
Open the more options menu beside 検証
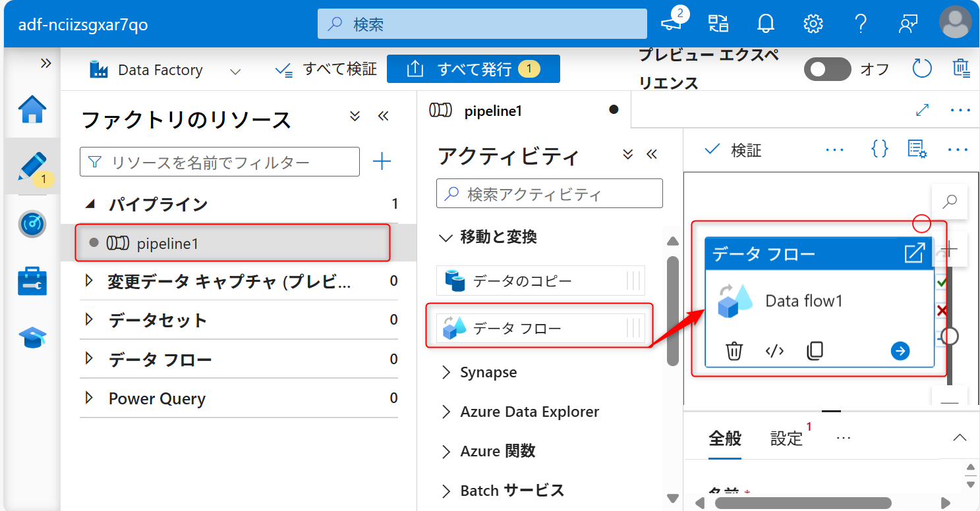pos(834,149)
